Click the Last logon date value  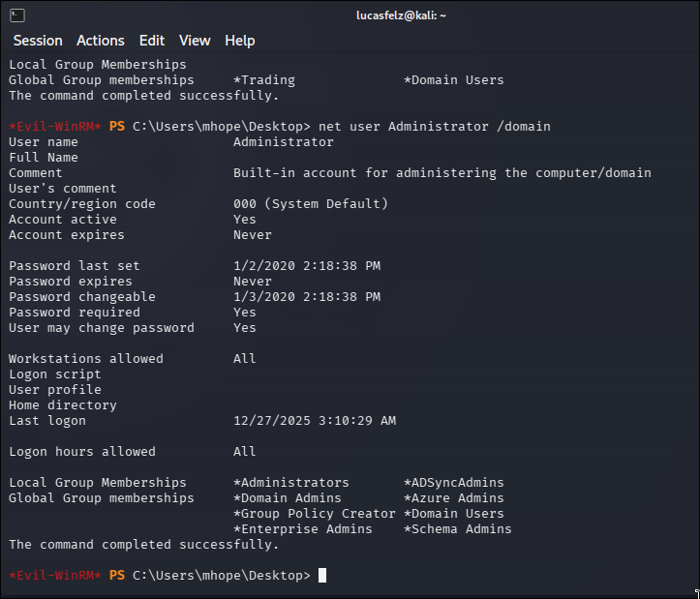click(315, 420)
